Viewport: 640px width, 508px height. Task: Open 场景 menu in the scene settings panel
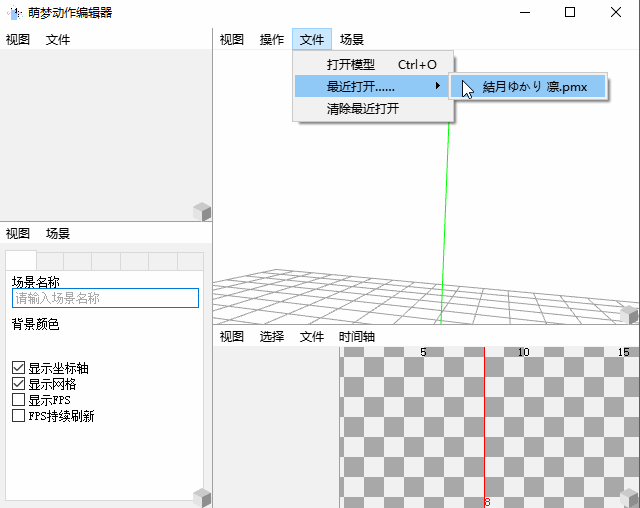click(x=58, y=233)
